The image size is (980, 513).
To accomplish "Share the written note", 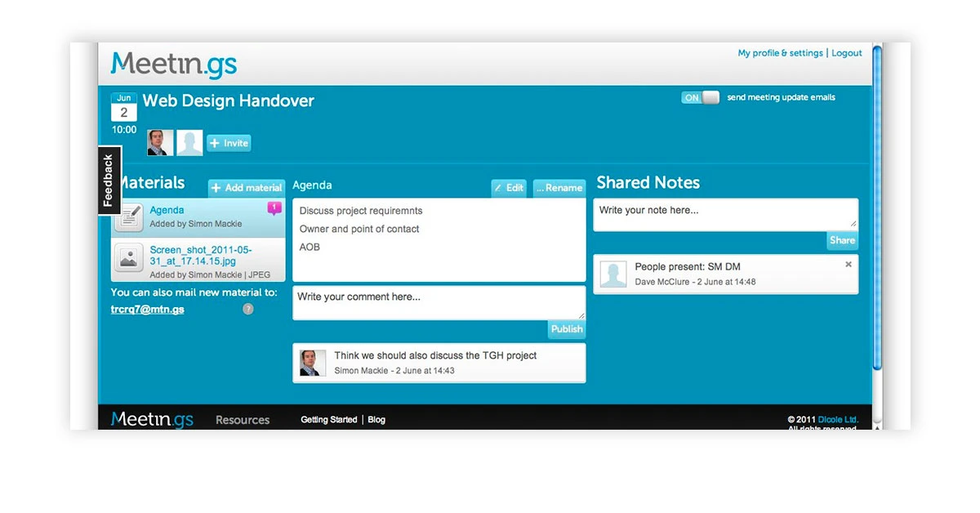I will click(x=842, y=240).
